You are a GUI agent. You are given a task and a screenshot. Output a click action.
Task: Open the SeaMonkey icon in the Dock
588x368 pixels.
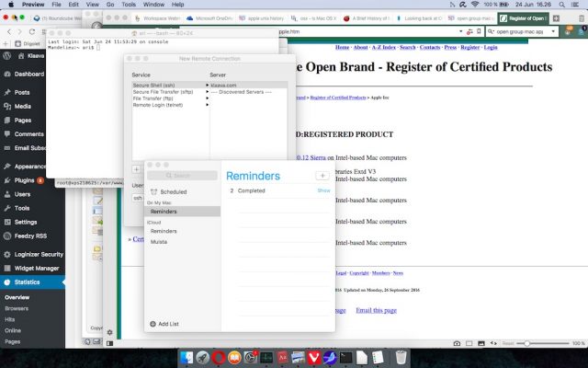330,358
